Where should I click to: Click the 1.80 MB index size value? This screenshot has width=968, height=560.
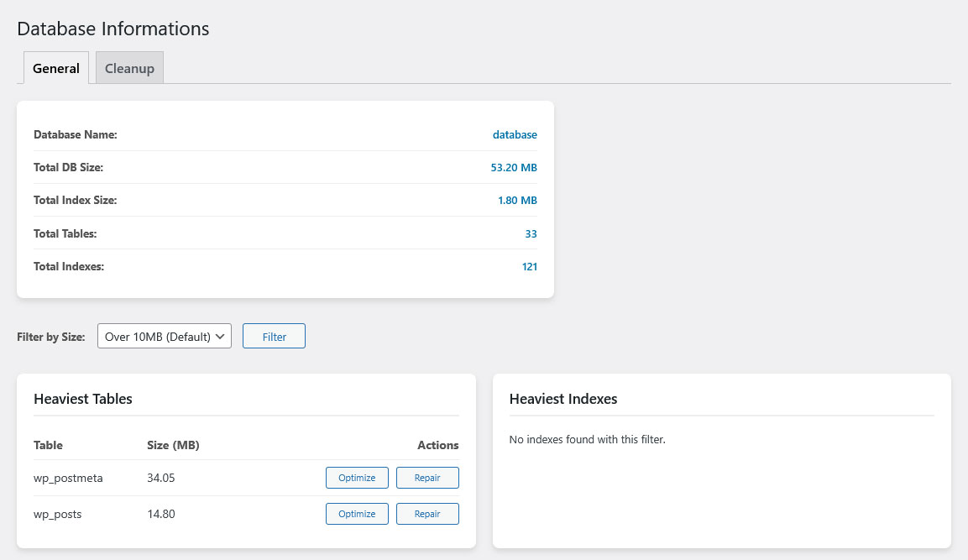(517, 201)
